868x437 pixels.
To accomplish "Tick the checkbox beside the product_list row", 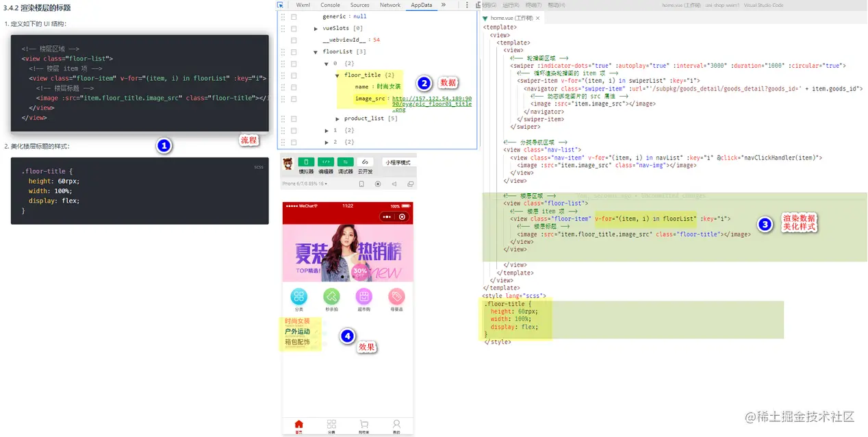I will pyautogui.click(x=294, y=118).
